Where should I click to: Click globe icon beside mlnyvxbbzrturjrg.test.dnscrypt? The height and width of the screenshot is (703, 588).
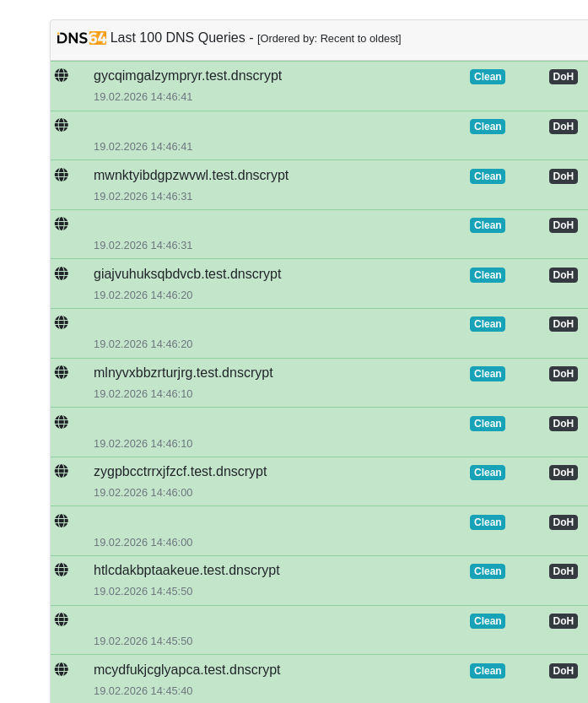pyautogui.click(x=62, y=372)
